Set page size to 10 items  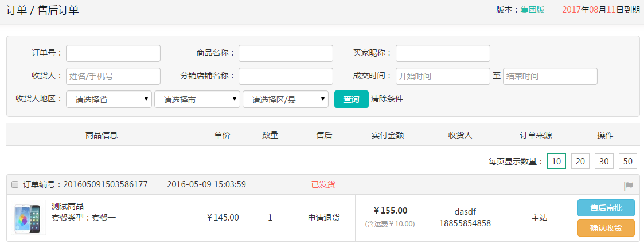coord(556,162)
